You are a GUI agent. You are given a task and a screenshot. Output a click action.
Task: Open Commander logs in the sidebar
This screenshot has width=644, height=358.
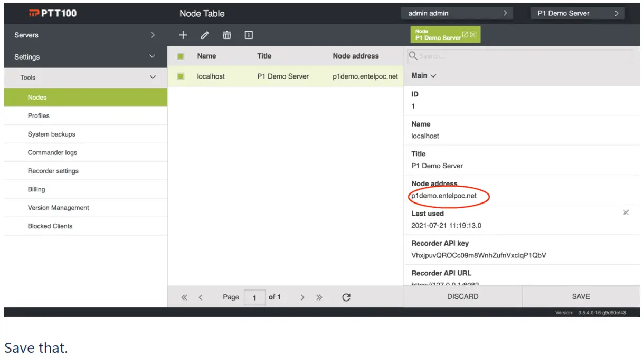(x=86, y=152)
